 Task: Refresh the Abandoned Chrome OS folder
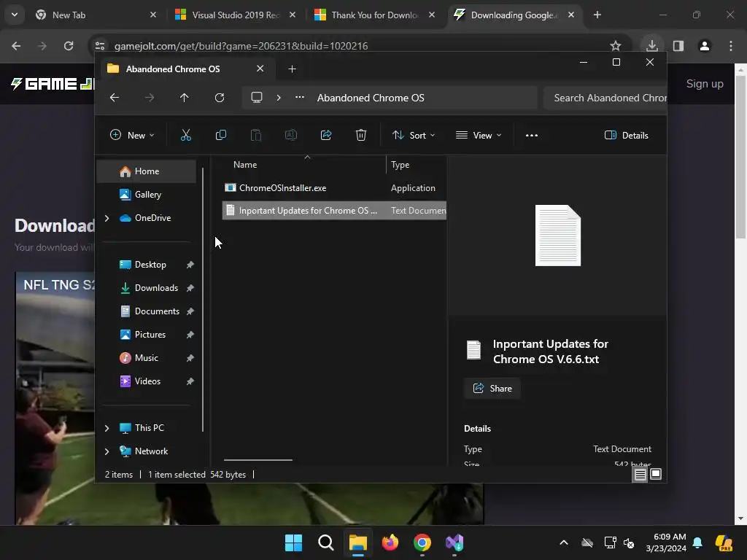[x=219, y=98]
